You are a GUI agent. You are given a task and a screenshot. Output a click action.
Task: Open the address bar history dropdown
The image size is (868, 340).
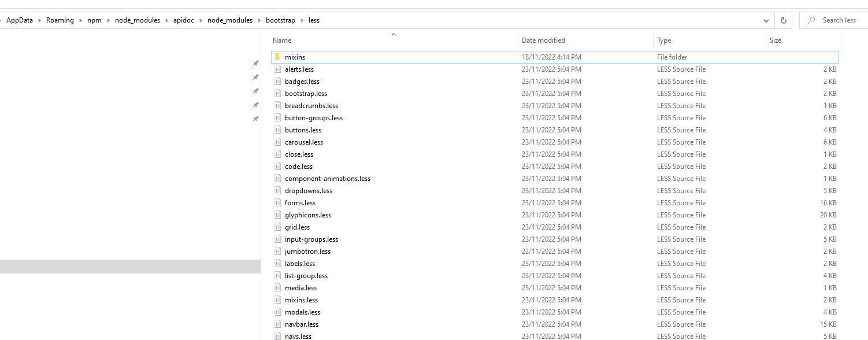tap(766, 20)
